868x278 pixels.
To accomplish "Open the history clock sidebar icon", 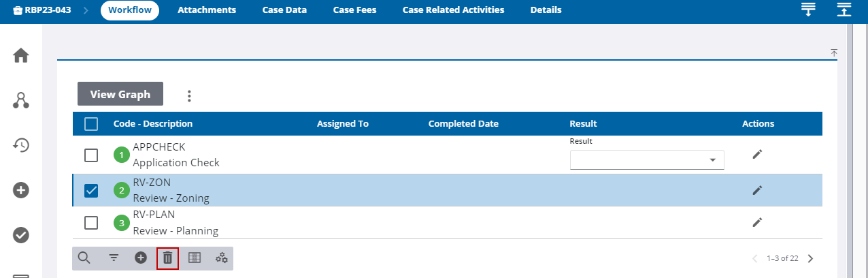I will [x=20, y=144].
